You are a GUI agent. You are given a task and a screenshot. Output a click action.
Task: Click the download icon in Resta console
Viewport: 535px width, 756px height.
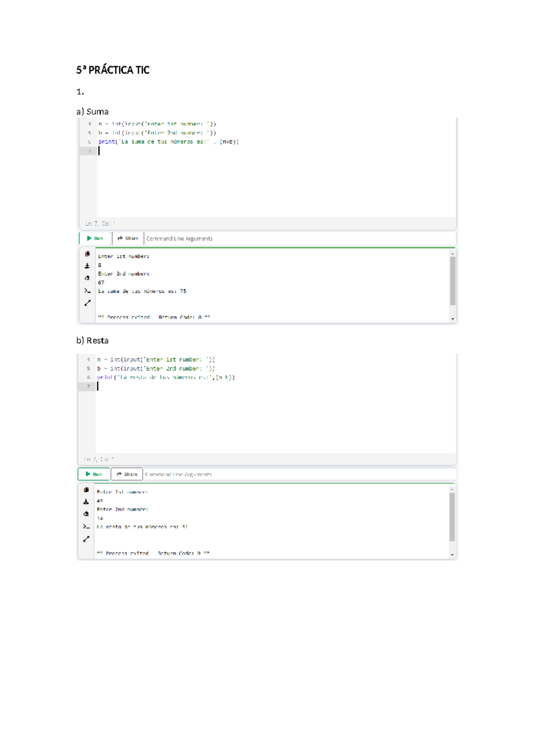[x=86, y=502]
